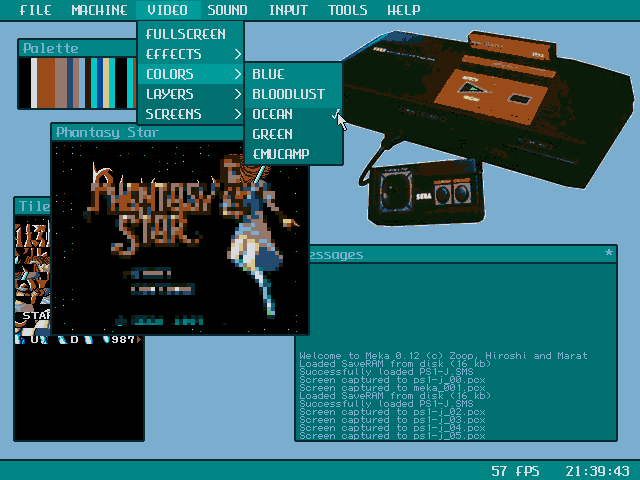The height and width of the screenshot is (480, 640).
Task: Select the Emucamp color theme
Action: pos(293,154)
